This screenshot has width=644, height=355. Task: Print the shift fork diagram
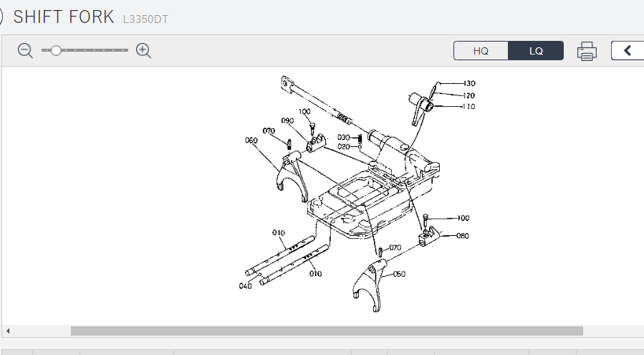587,51
